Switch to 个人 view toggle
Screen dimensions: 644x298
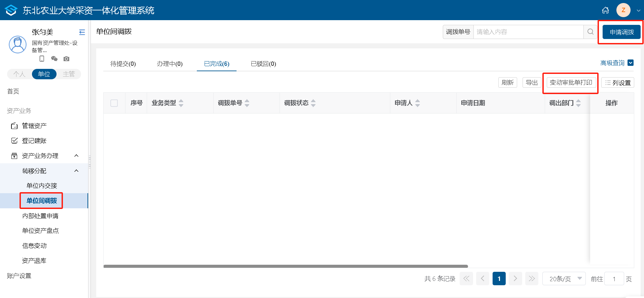coord(19,74)
